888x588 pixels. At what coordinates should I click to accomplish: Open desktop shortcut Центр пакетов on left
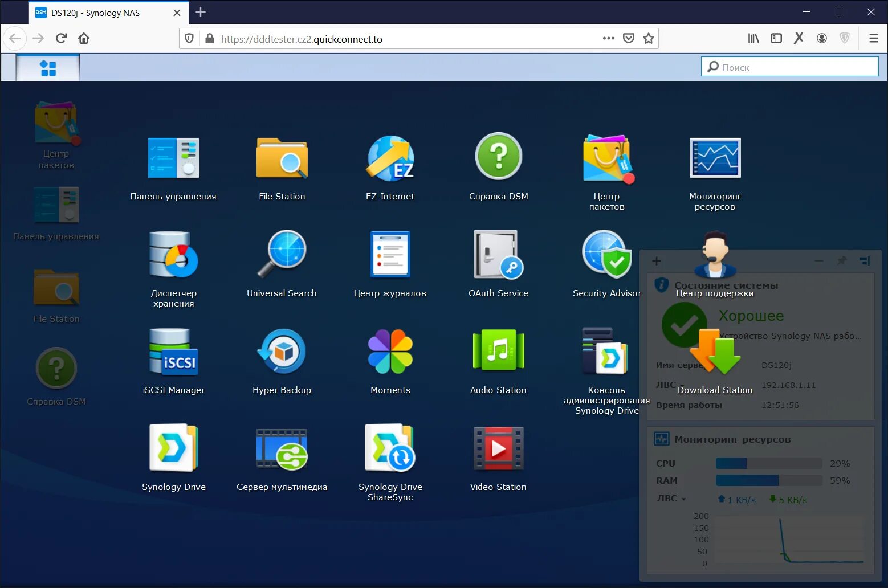(56, 123)
